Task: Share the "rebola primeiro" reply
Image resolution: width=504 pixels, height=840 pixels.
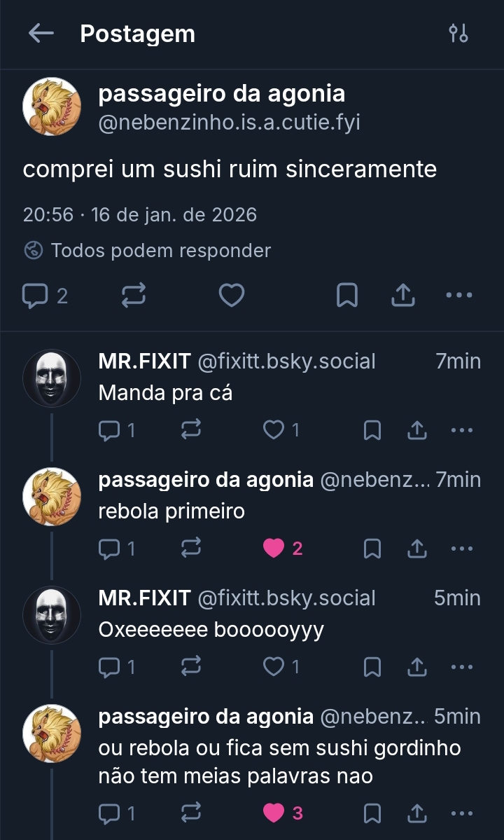Action: pos(417,549)
